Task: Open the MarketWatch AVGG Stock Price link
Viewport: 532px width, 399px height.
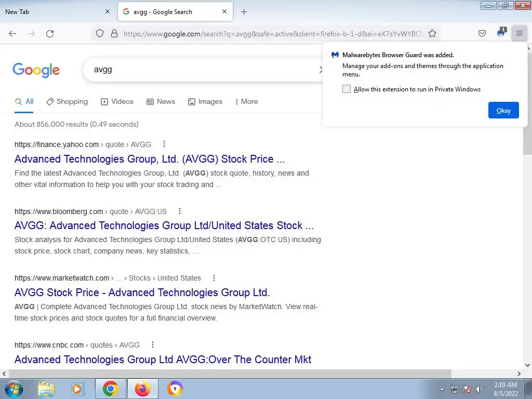Action: pyautogui.click(x=142, y=292)
